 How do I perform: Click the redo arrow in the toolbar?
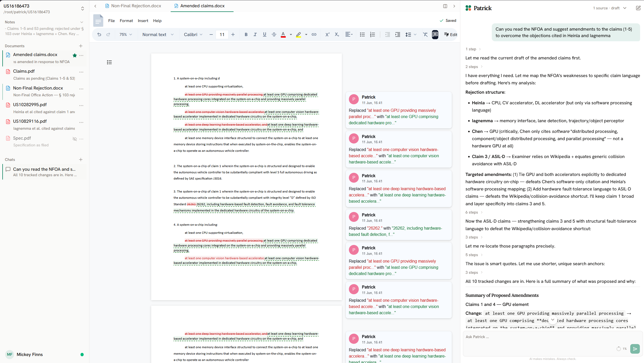108,35
